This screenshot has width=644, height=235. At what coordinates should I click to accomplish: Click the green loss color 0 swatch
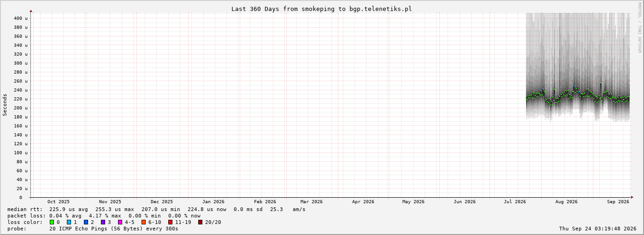[x=52, y=222]
